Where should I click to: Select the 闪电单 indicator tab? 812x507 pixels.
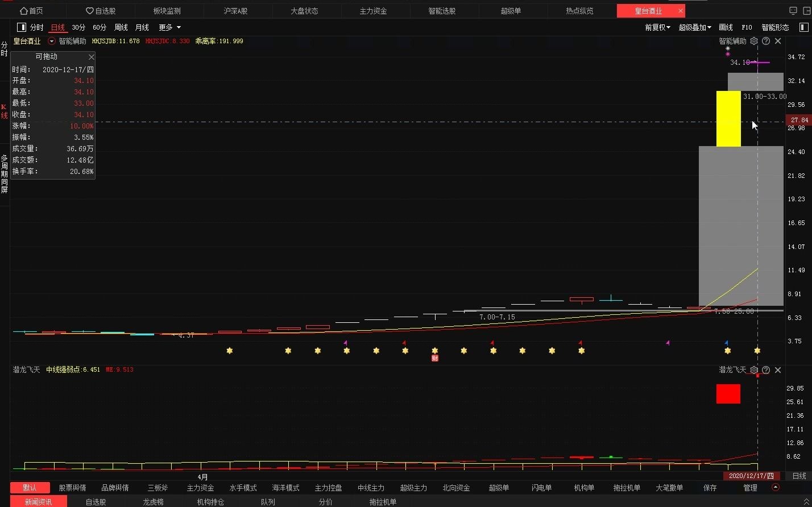541,488
